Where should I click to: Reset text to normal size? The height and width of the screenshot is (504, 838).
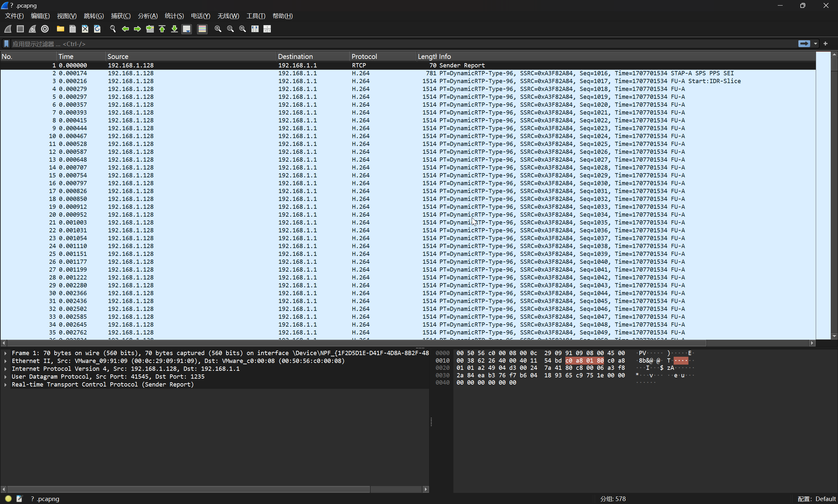tap(243, 29)
